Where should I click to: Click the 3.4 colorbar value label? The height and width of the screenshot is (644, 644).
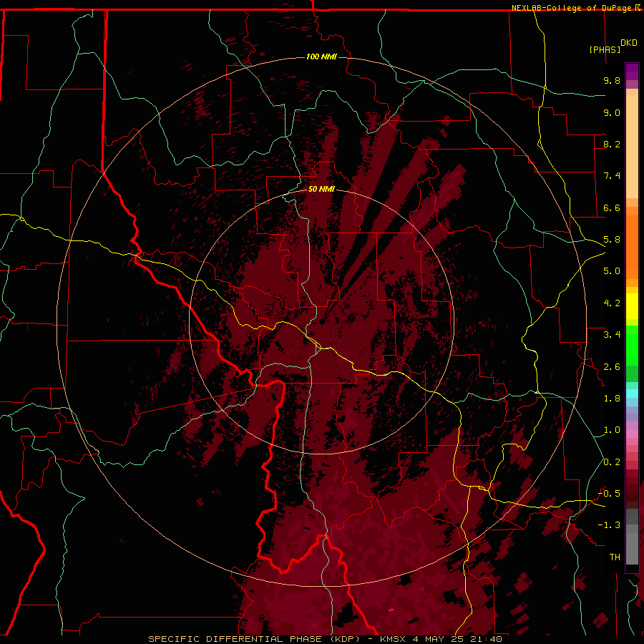pos(612,335)
